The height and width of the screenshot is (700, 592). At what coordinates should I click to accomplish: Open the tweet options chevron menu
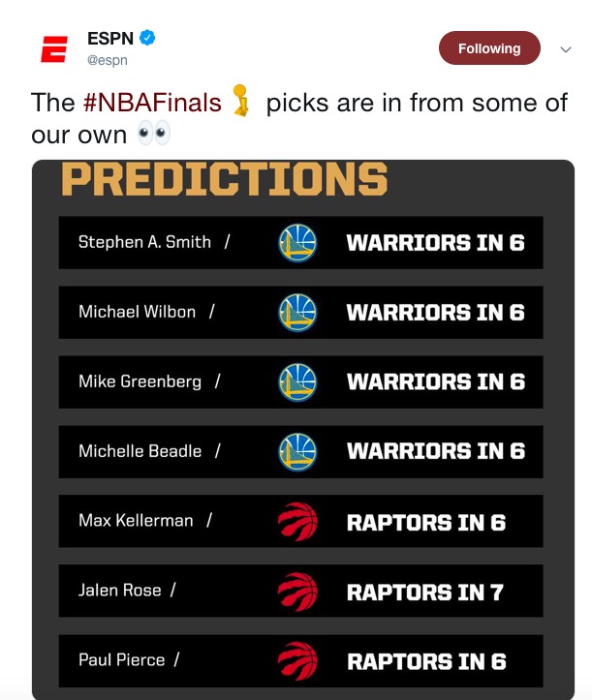click(566, 49)
